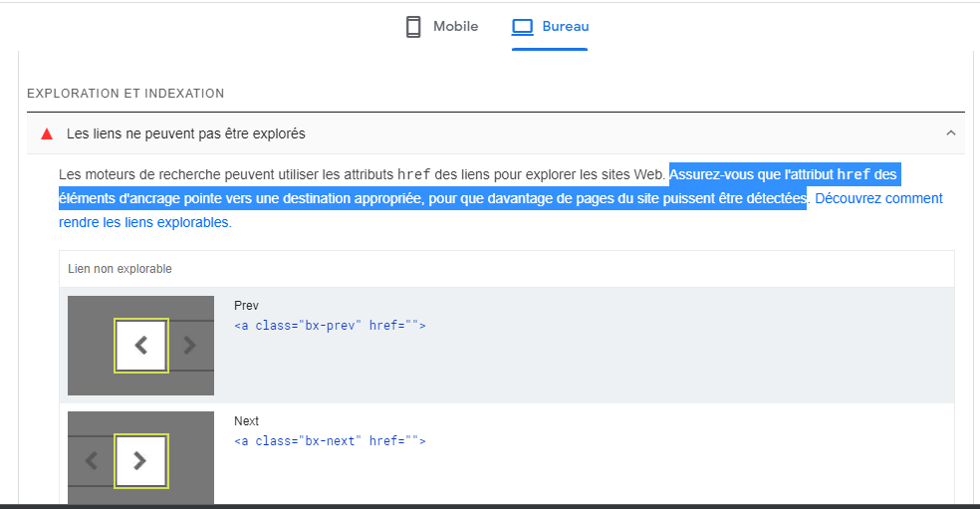Switch to the Mobile tab label

(455, 27)
